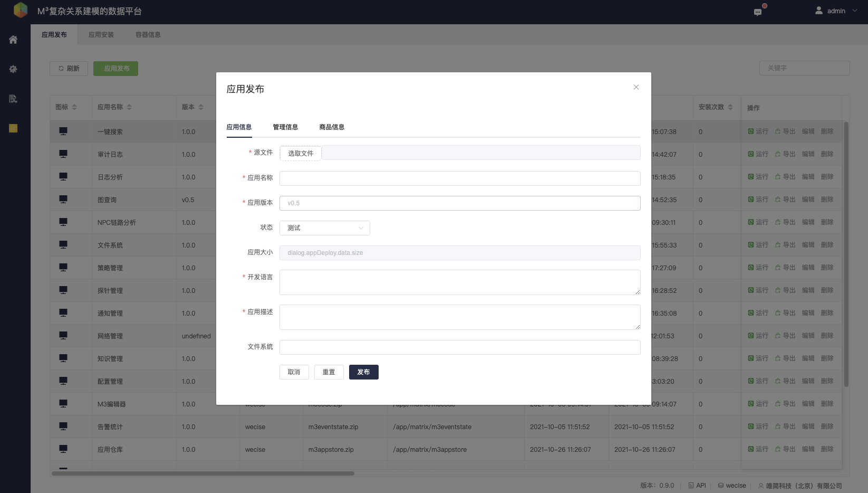Open the settings gear in sidebar

pos(13,69)
